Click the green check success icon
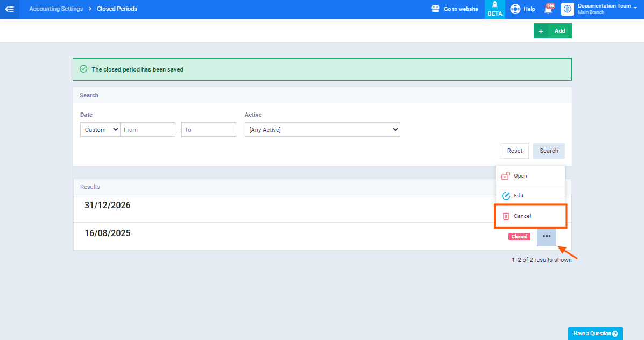Screen dimensions: 644x340 [x=83, y=69]
